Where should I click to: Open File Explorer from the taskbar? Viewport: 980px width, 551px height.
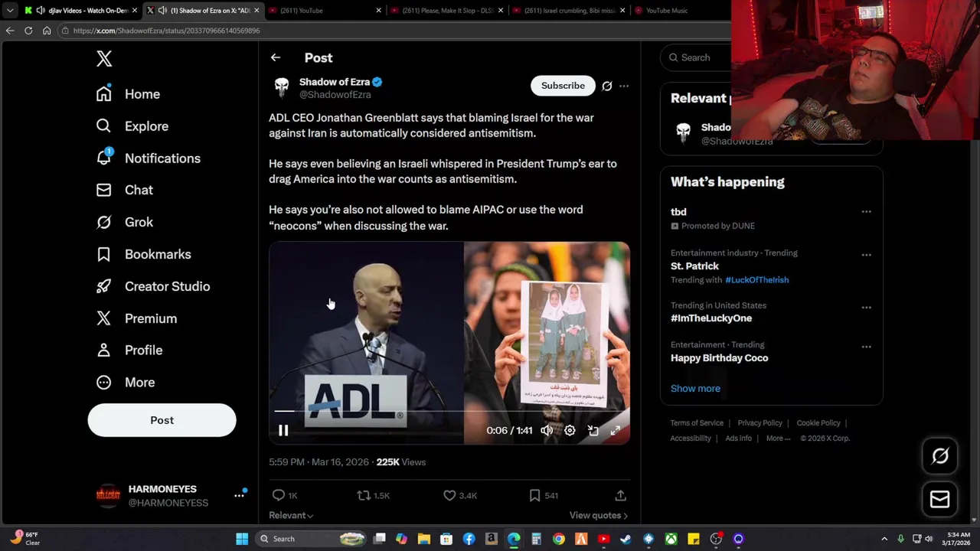[x=423, y=539]
